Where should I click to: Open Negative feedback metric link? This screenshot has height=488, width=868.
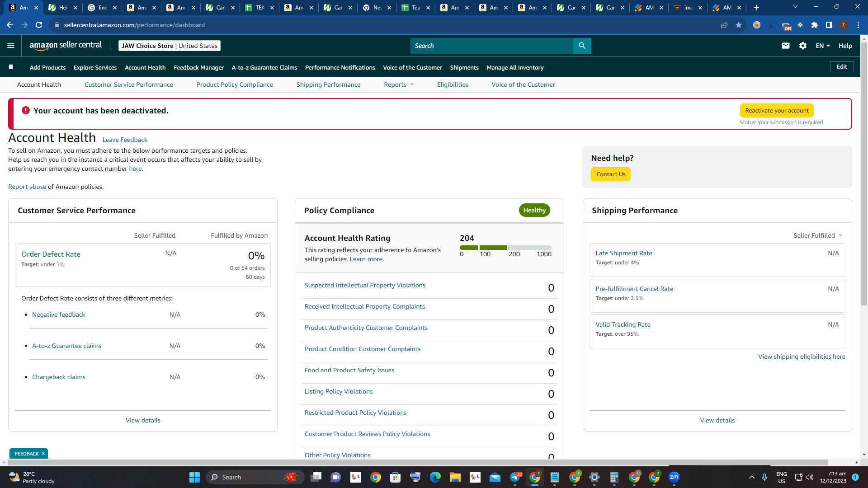[x=59, y=314]
